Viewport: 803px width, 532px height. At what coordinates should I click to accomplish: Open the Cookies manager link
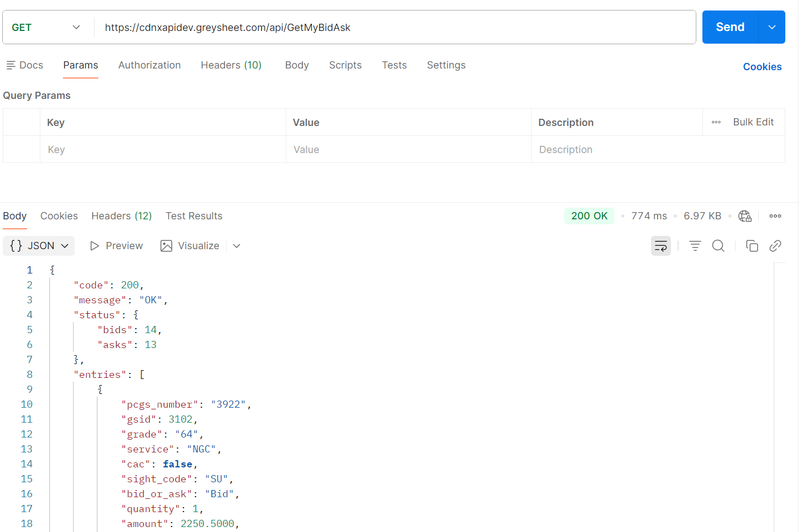point(762,66)
